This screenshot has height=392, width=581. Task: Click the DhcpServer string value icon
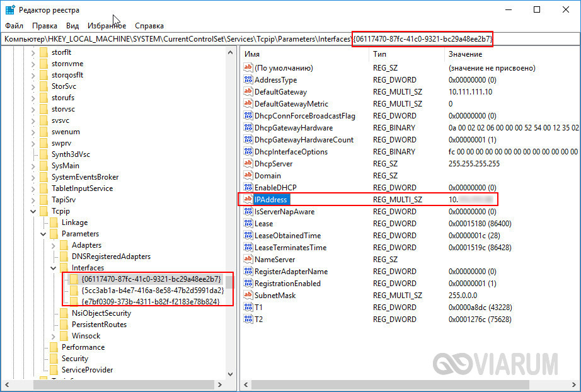tap(248, 163)
